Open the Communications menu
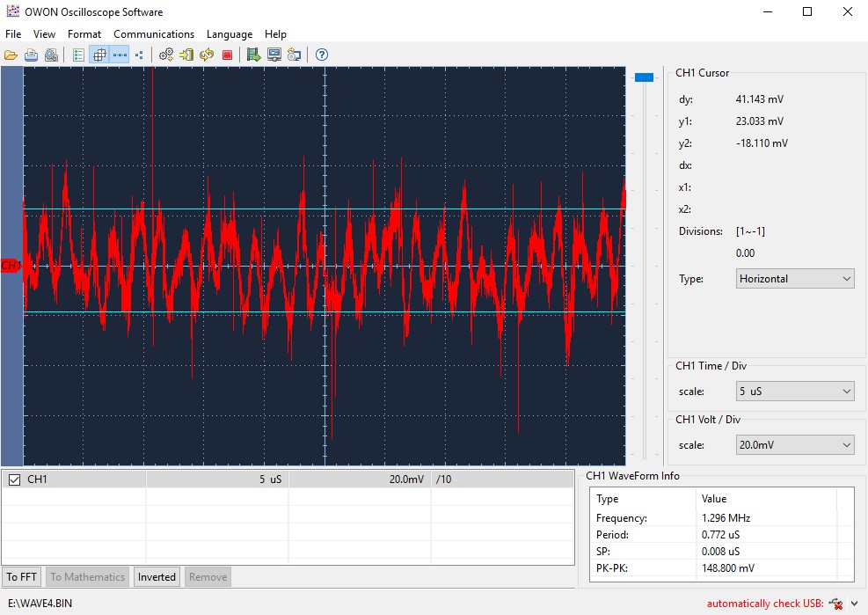 pyautogui.click(x=154, y=34)
